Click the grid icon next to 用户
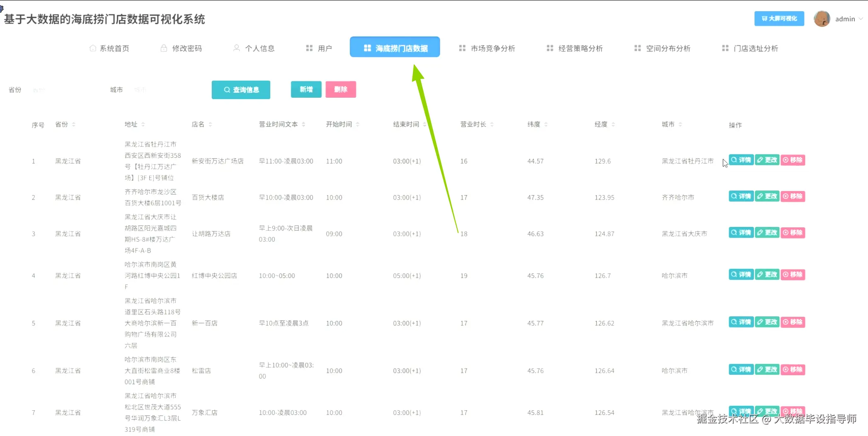The image size is (868, 436). coord(308,48)
